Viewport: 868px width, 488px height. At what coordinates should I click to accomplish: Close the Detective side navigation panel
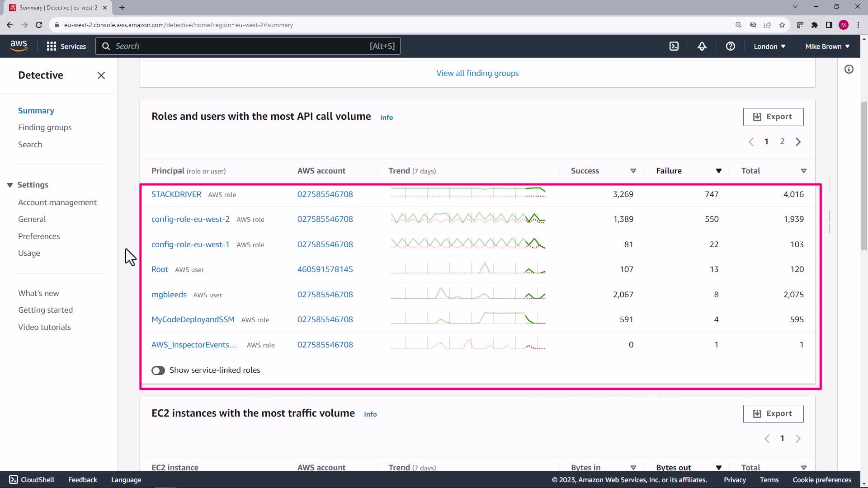coord(101,75)
